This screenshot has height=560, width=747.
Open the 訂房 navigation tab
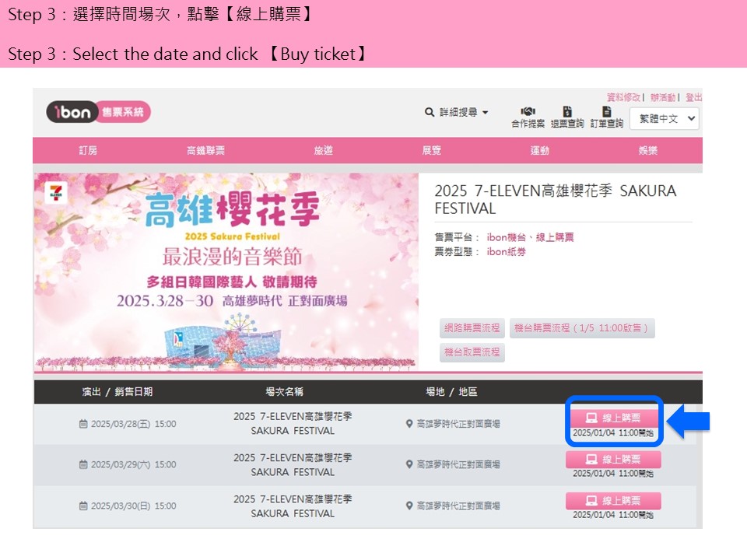click(88, 150)
